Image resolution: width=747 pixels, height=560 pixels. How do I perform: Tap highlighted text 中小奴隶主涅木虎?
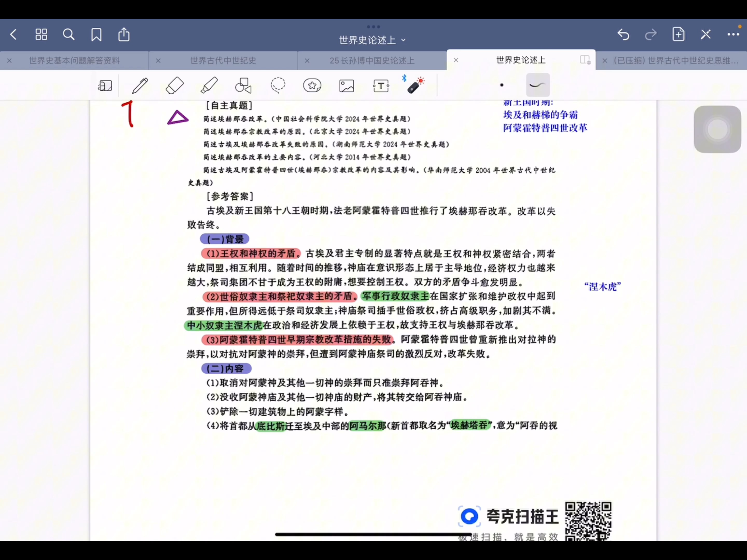pos(224,325)
